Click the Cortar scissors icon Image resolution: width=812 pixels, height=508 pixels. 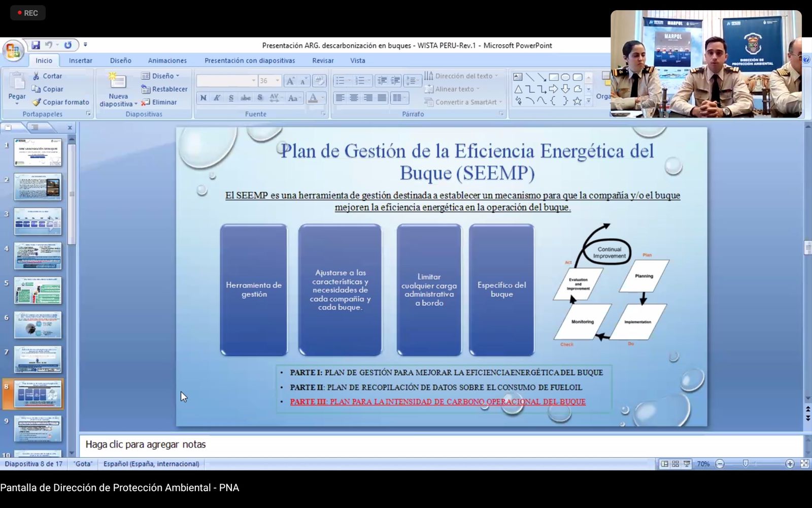coord(37,76)
